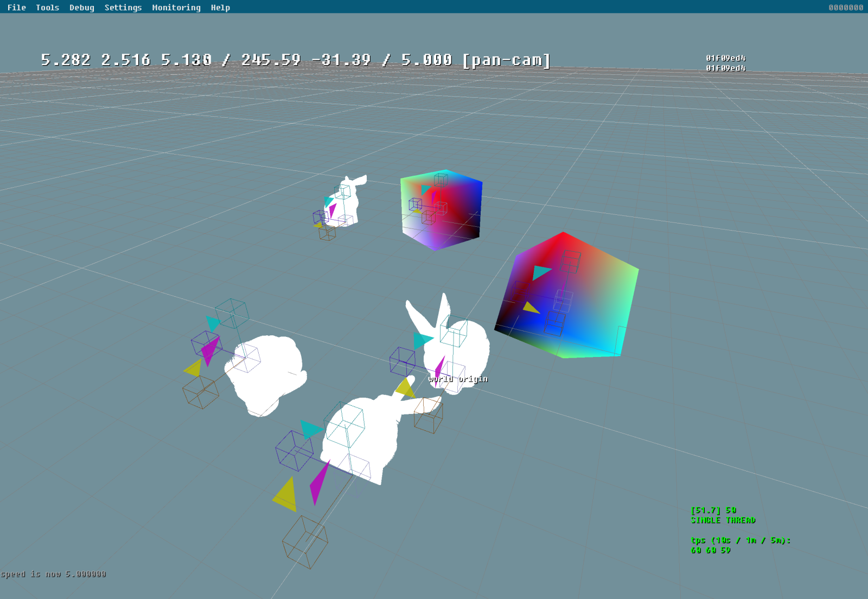
Task: Click the '60 60 59' tps values
Action: click(x=711, y=550)
